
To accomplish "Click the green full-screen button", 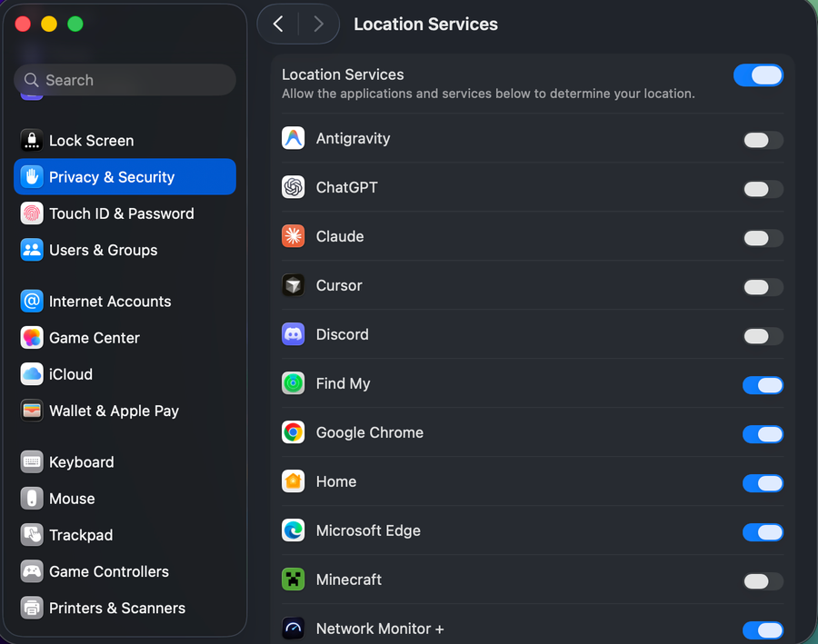I will (75, 24).
